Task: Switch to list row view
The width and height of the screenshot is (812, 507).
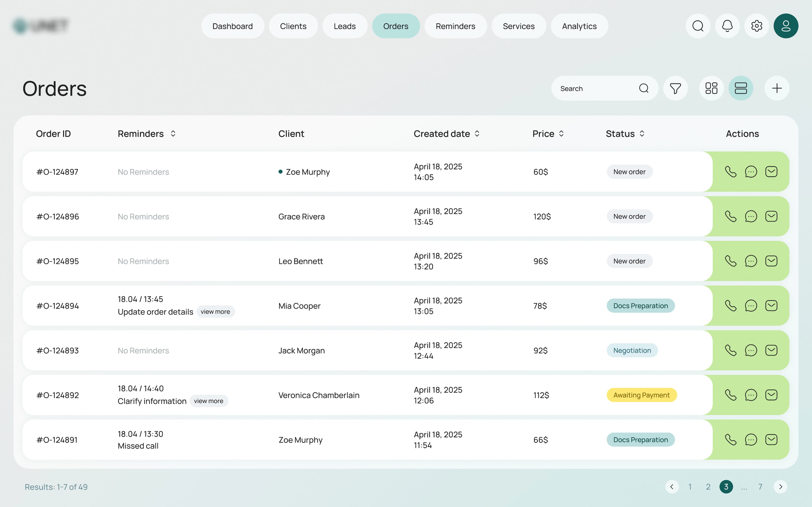Action: (741, 89)
